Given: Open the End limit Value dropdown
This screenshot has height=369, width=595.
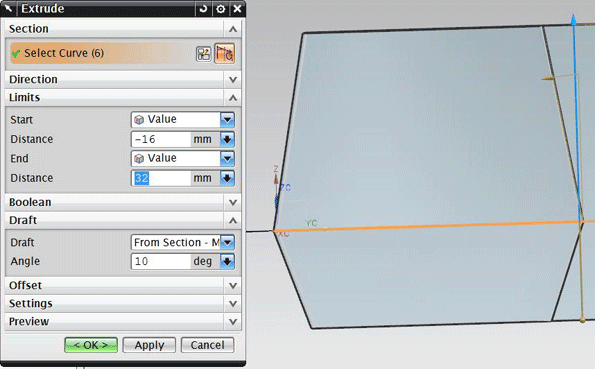Looking at the screenshot, I should [183, 158].
